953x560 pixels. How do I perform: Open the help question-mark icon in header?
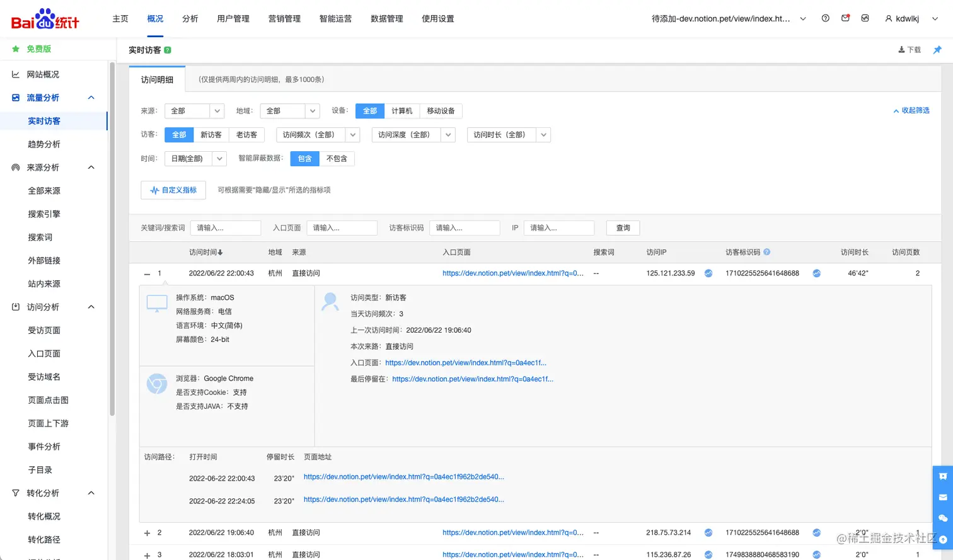[x=826, y=18]
